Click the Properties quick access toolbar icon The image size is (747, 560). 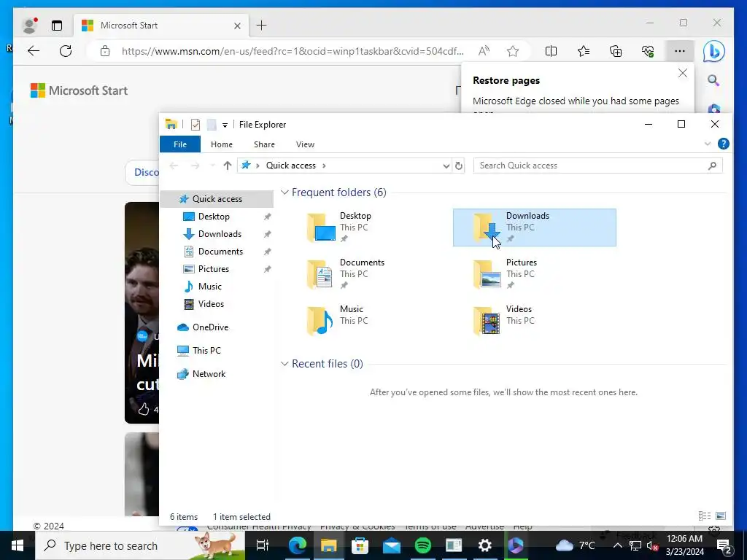[x=196, y=125]
